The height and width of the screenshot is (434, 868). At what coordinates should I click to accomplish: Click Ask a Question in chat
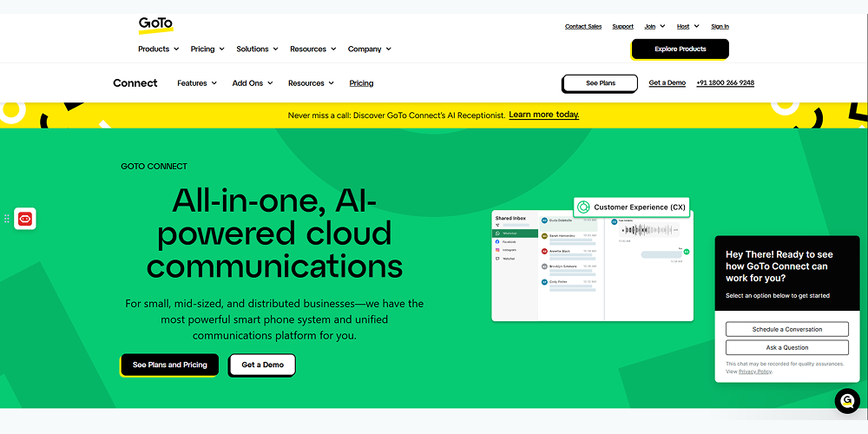pyautogui.click(x=786, y=348)
